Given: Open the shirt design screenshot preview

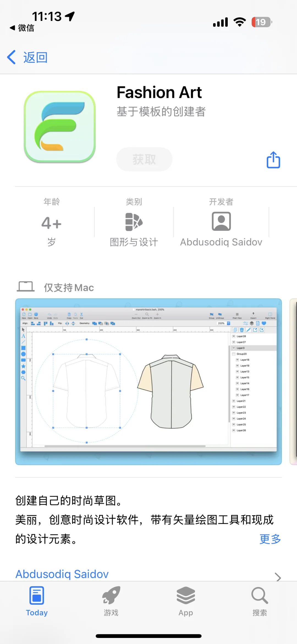Looking at the screenshot, I should pos(148,382).
